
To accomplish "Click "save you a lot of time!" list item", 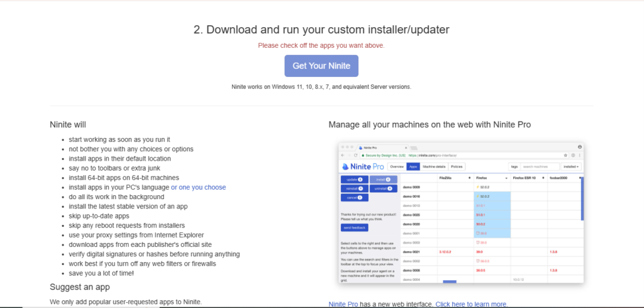I will (x=101, y=273).
